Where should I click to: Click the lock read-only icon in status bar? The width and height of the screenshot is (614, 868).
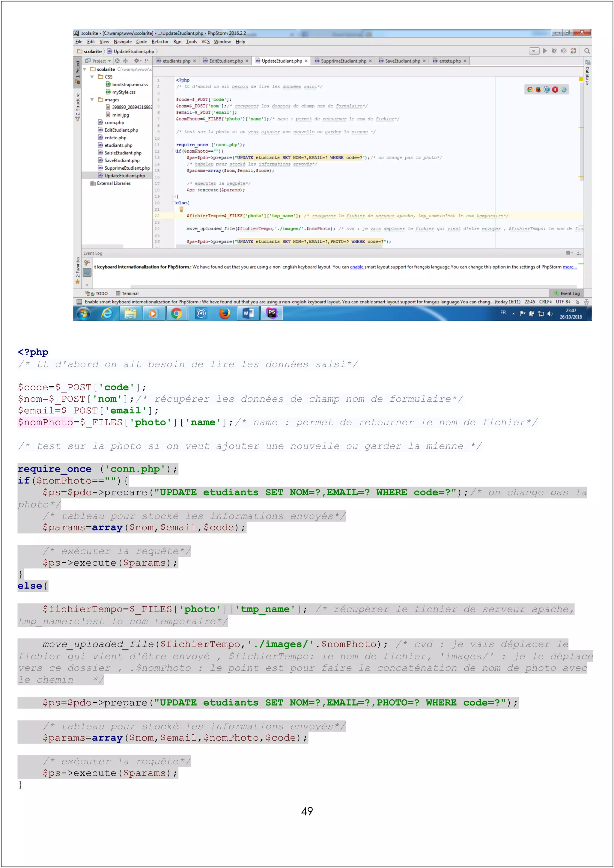point(577,302)
